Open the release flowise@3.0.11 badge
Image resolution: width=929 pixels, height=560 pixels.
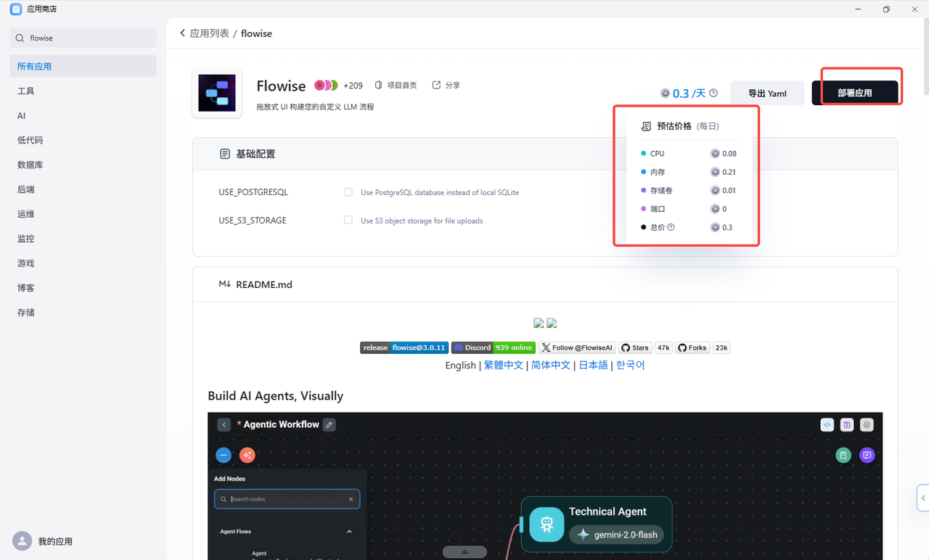click(x=404, y=347)
